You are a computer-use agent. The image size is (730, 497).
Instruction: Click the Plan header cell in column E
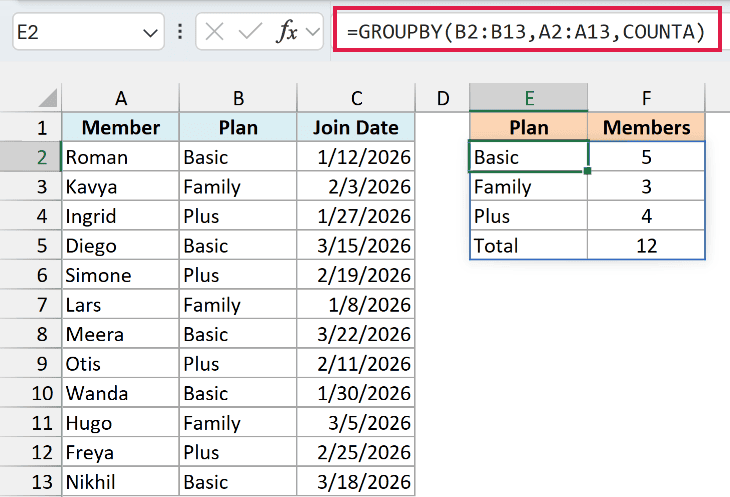tap(529, 127)
